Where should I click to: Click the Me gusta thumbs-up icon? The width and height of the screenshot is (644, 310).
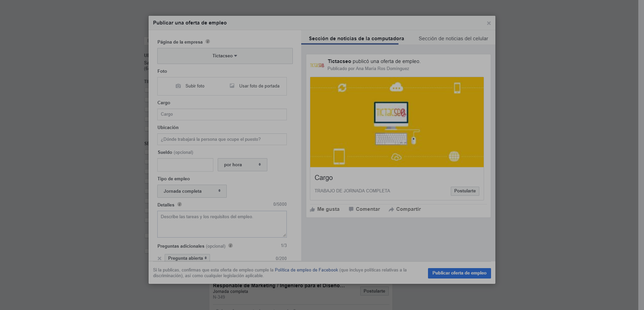click(312, 209)
